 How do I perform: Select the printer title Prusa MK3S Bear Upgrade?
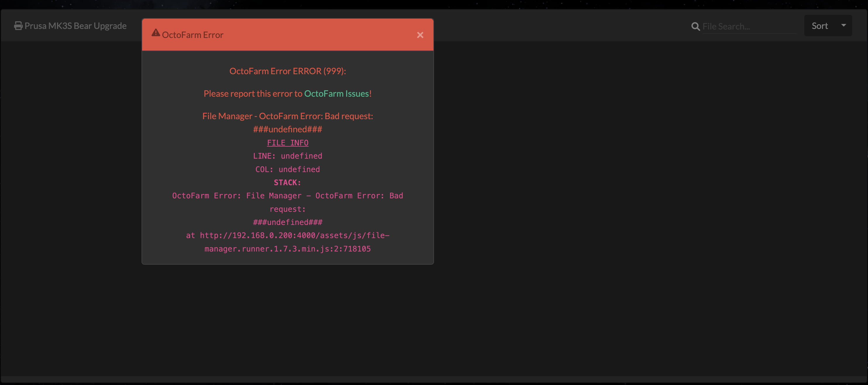[76, 26]
